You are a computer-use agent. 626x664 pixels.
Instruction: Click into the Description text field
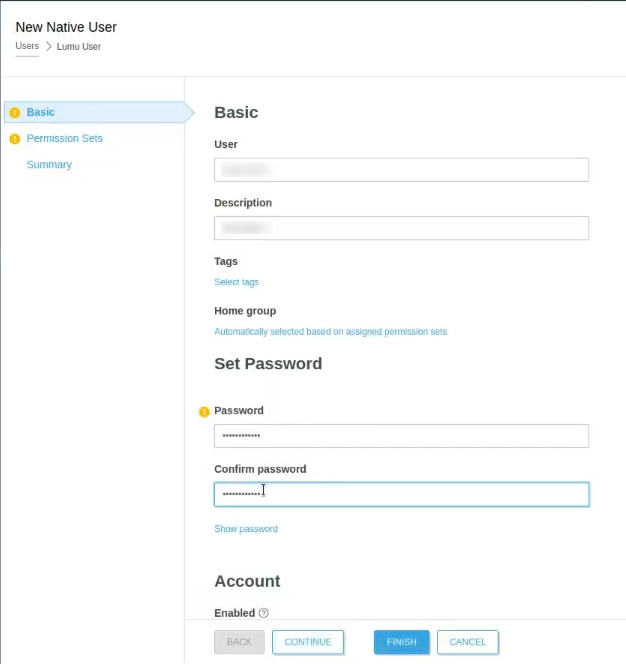coord(401,228)
